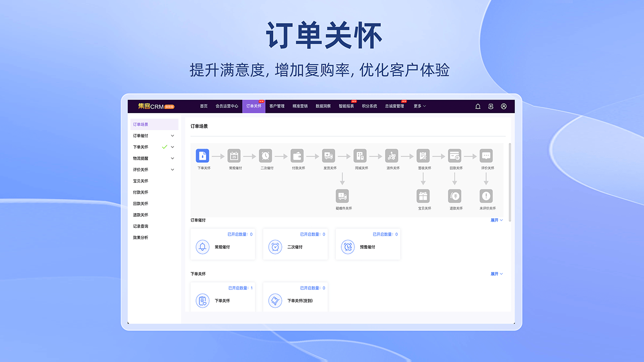The width and height of the screenshot is (644, 362).
Task: Expand 评价关怀 in the sidebar
Action: pos(173,170)
